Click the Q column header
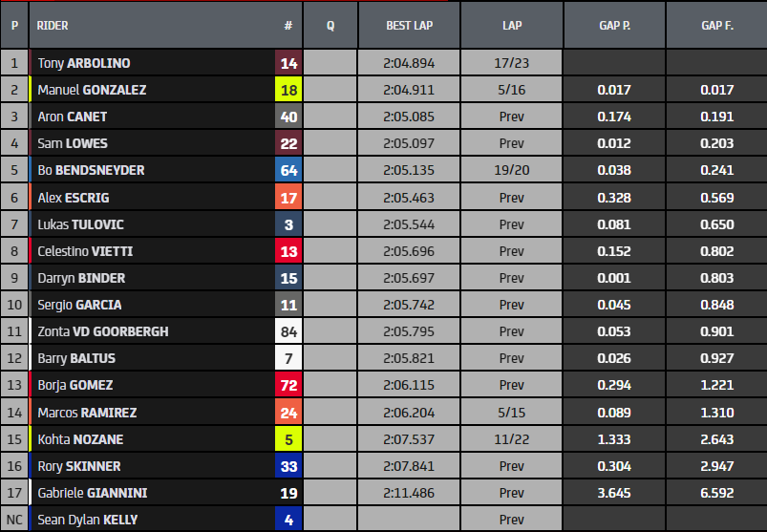The width and height of the screenshot is (767, 532). click(x=330, y=26)
